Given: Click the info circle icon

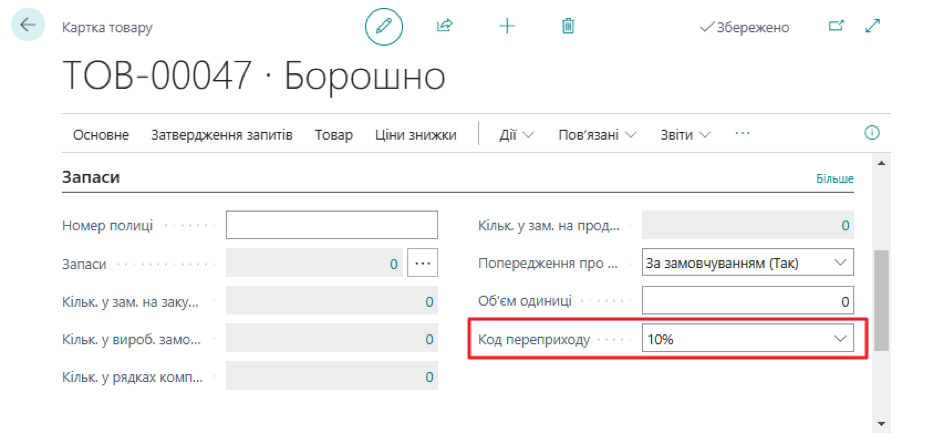Looking at the screenshot, I should point(871,133).
